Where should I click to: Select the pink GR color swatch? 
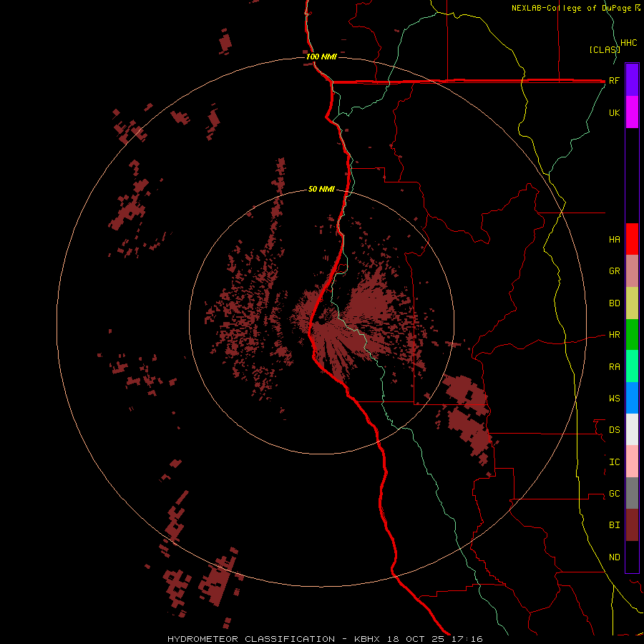tap(632, 271)
